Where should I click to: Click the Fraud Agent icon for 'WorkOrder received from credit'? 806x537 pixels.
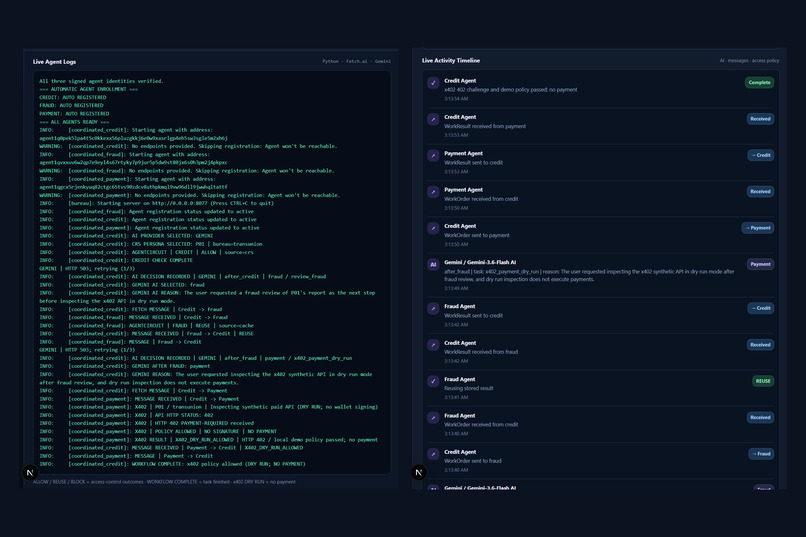433,418
